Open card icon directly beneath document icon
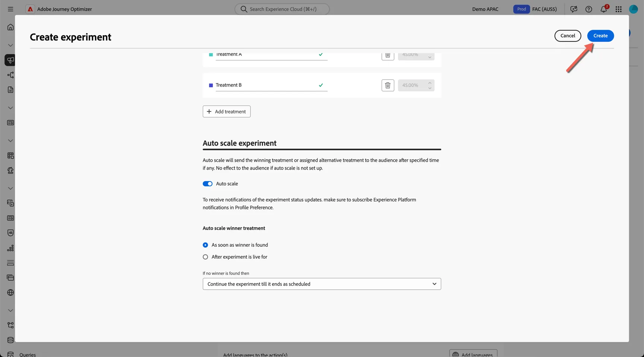644x357 pixels. point(10,123)
